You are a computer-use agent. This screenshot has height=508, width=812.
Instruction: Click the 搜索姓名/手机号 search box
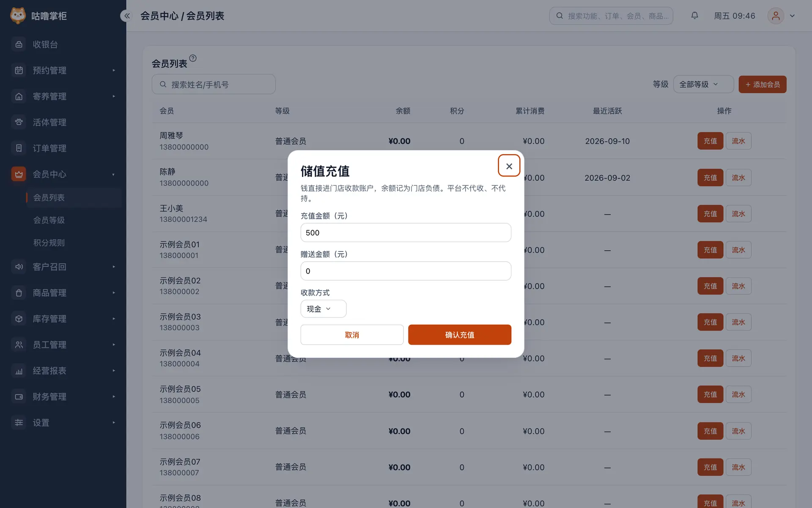(214, 84)
